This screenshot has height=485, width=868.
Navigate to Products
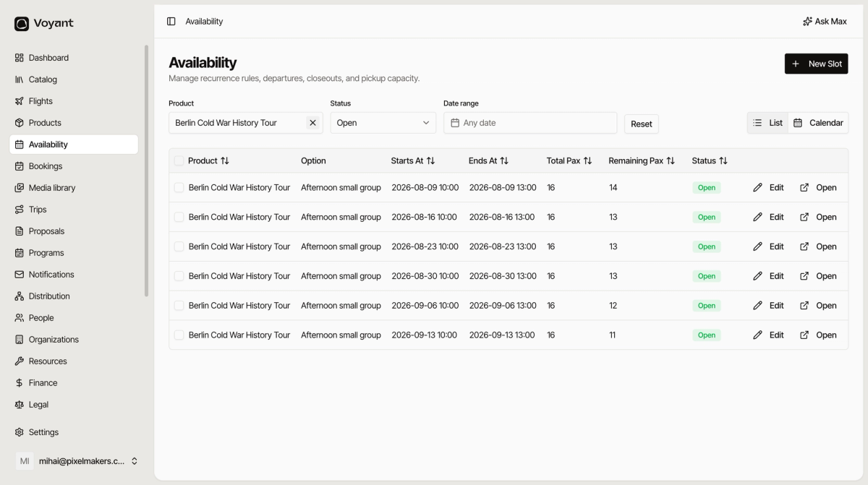[x=74, y=123]
